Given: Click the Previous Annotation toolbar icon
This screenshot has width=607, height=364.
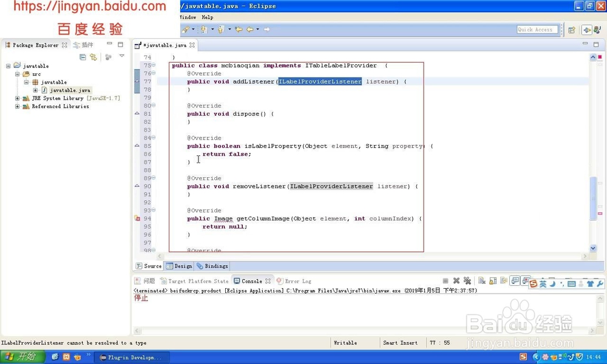Looking at the screenshot, I should [221, 29].
